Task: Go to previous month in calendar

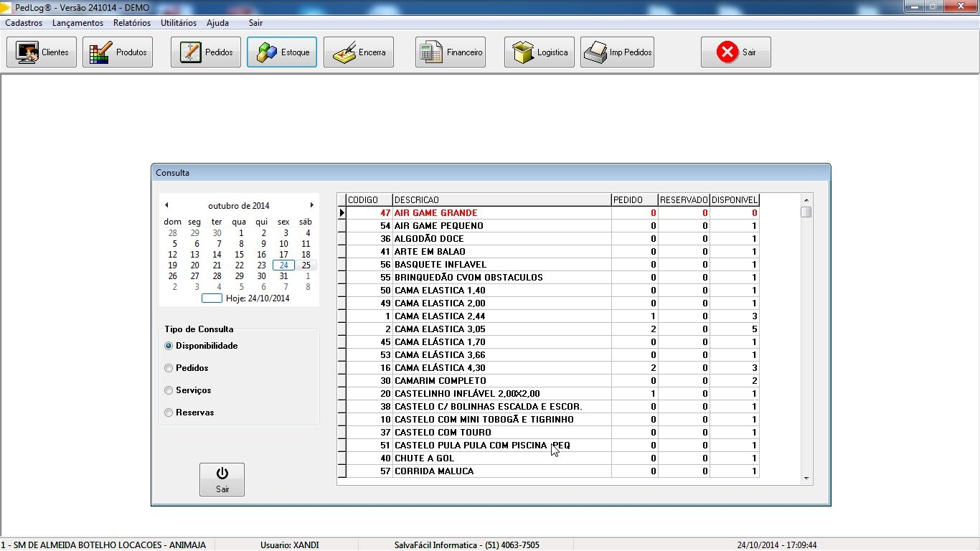Action: coord(166,205)
